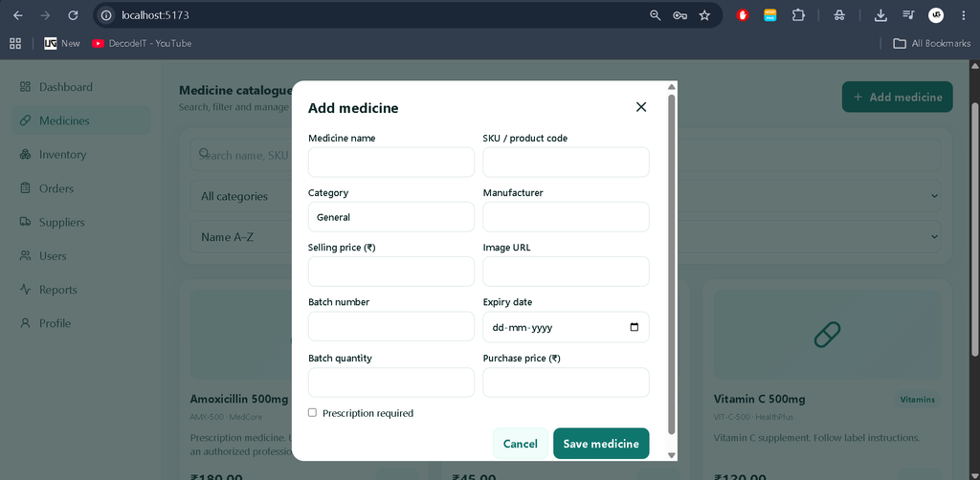Click the browser address bar URL localhost:5173

click(155, 15)
